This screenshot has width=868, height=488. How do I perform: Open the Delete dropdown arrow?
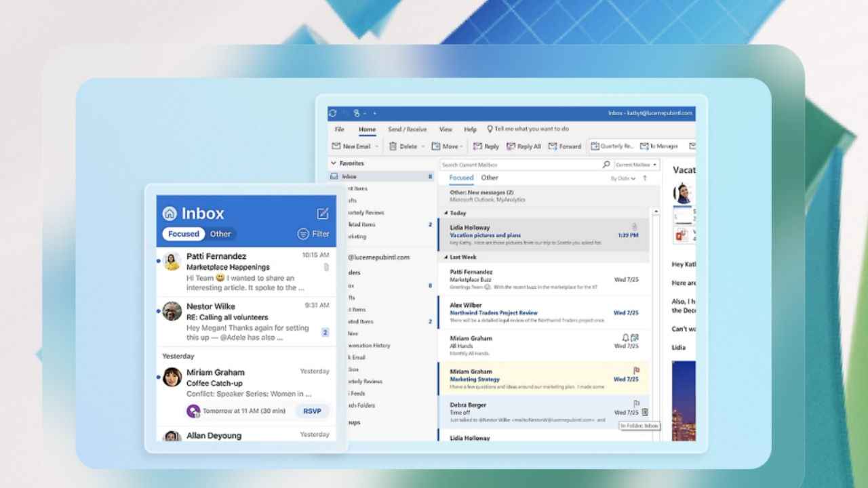coord(423,146)
